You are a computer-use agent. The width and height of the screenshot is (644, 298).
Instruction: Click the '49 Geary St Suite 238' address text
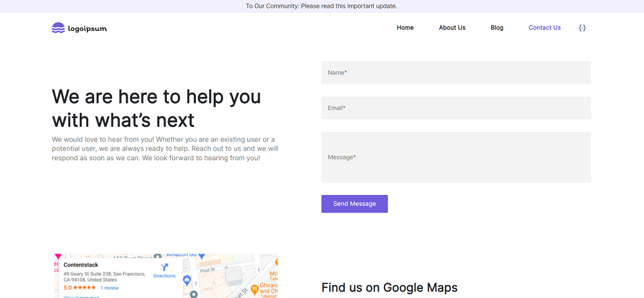(x=104, y=277)
